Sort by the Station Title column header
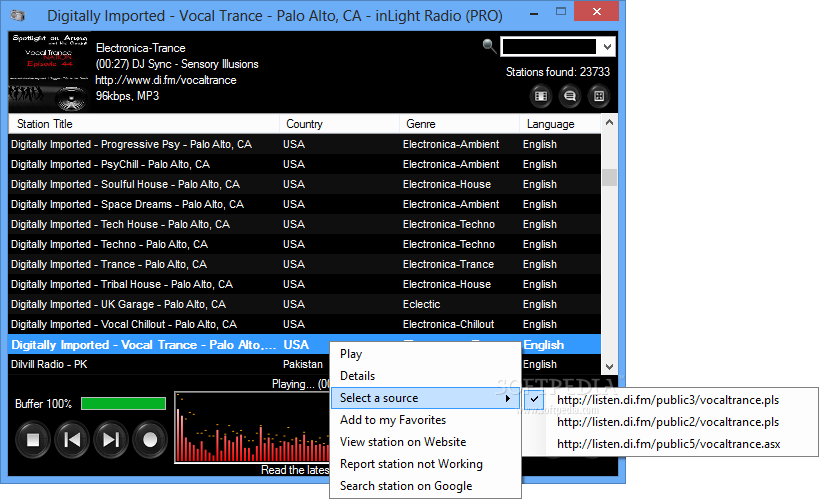The image size is (819, 499). (144, 124)
